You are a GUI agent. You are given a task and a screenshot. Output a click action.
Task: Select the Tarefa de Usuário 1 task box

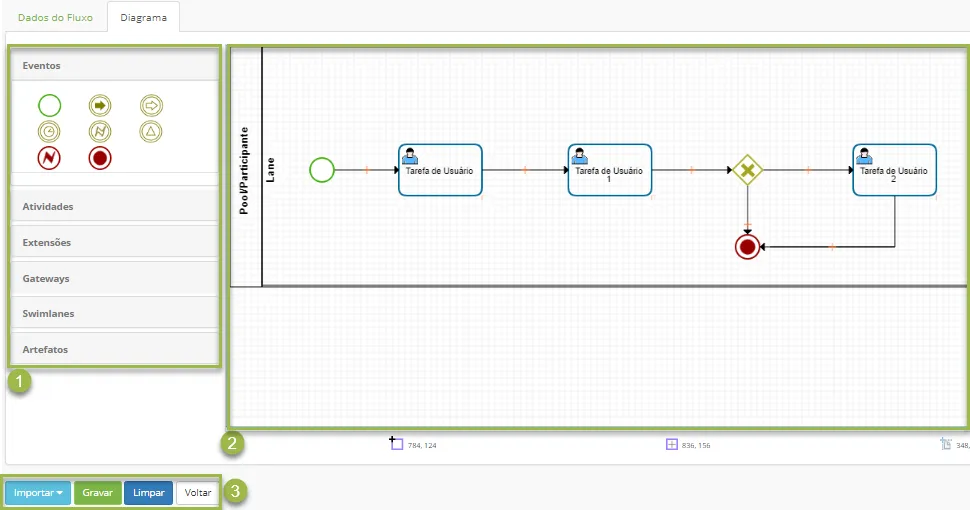[x=610, y=170]
